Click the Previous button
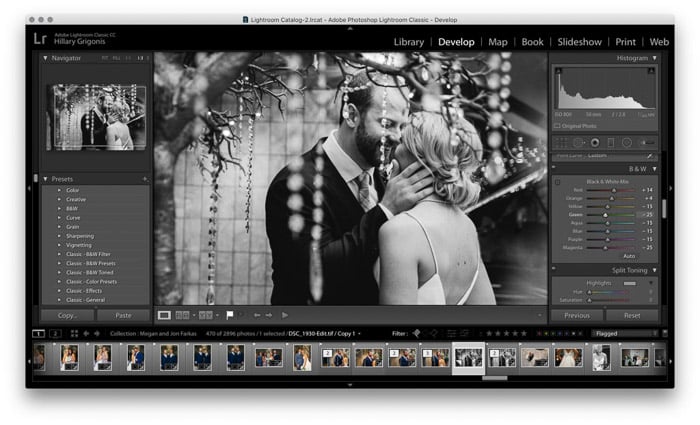 pos(577,315)
